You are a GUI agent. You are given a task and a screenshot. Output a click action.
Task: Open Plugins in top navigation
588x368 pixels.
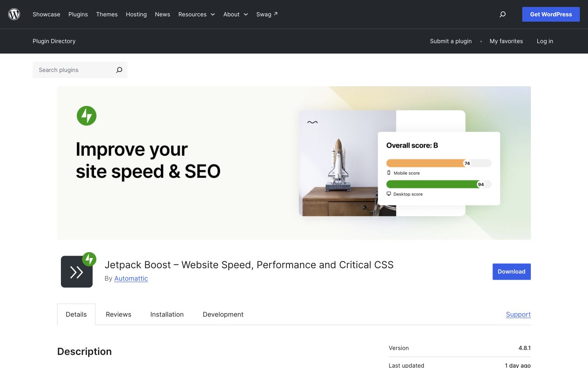coord(78,14)
